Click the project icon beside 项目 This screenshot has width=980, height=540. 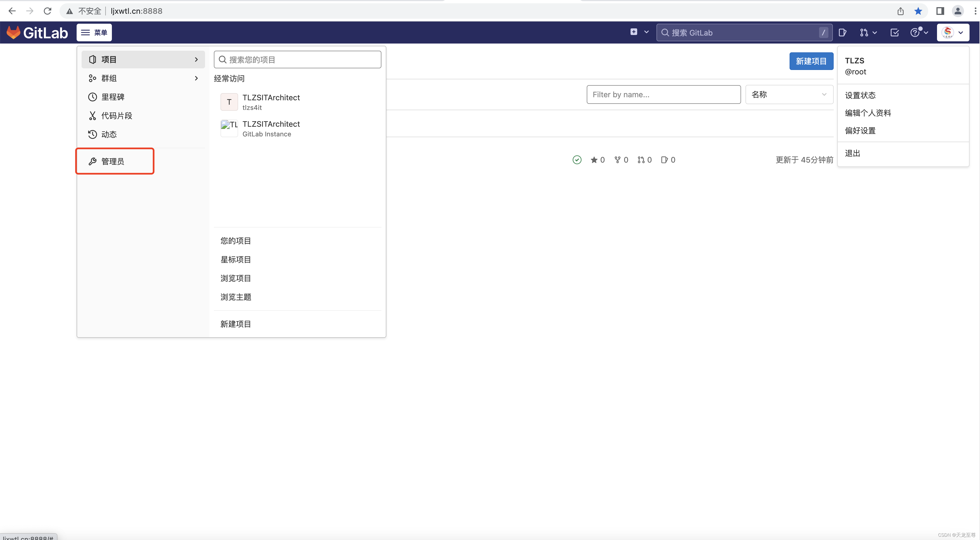pos(92,59)
